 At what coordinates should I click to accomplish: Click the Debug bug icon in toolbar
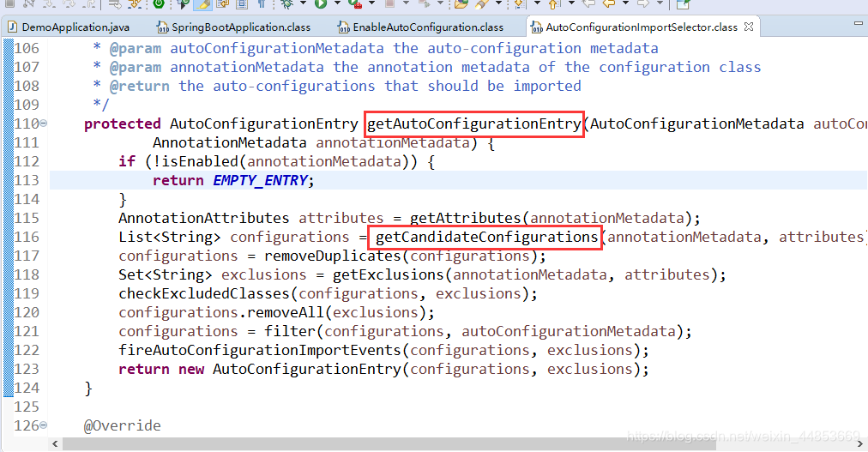click(286, 4)
